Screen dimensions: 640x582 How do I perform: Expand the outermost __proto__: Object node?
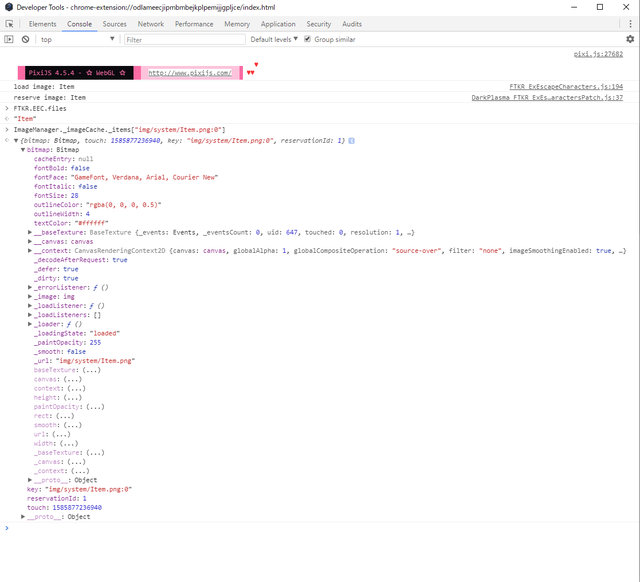[23, 517]
